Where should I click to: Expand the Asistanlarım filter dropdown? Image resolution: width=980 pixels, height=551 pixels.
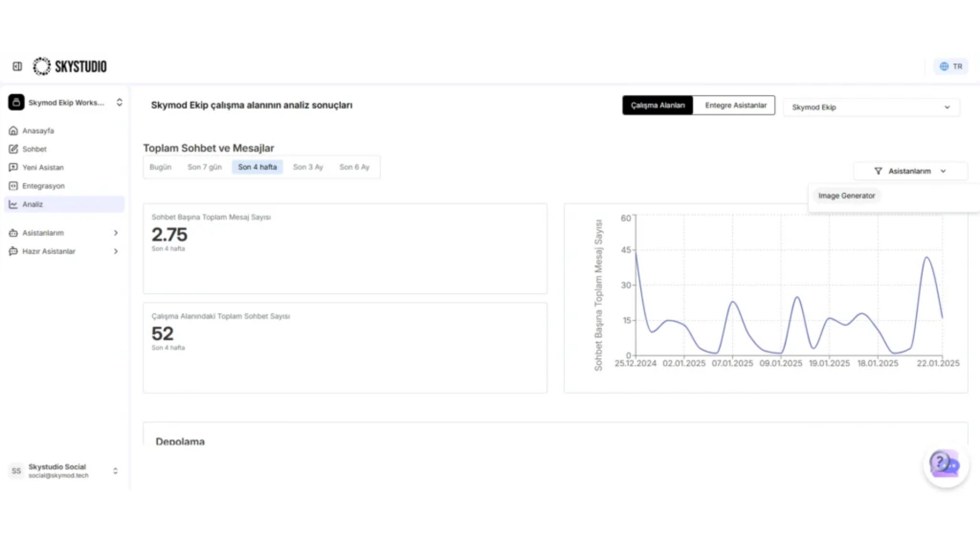tap(910, 171)
